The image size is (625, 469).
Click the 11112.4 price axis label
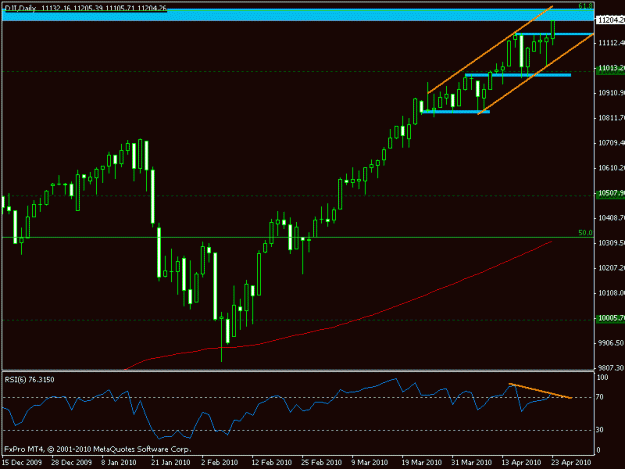pyautogui.click(x=611, y=43)
